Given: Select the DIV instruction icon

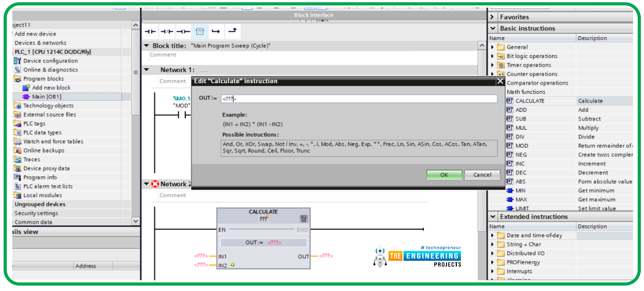Looking at the screenshot, I should coord(510,137).
